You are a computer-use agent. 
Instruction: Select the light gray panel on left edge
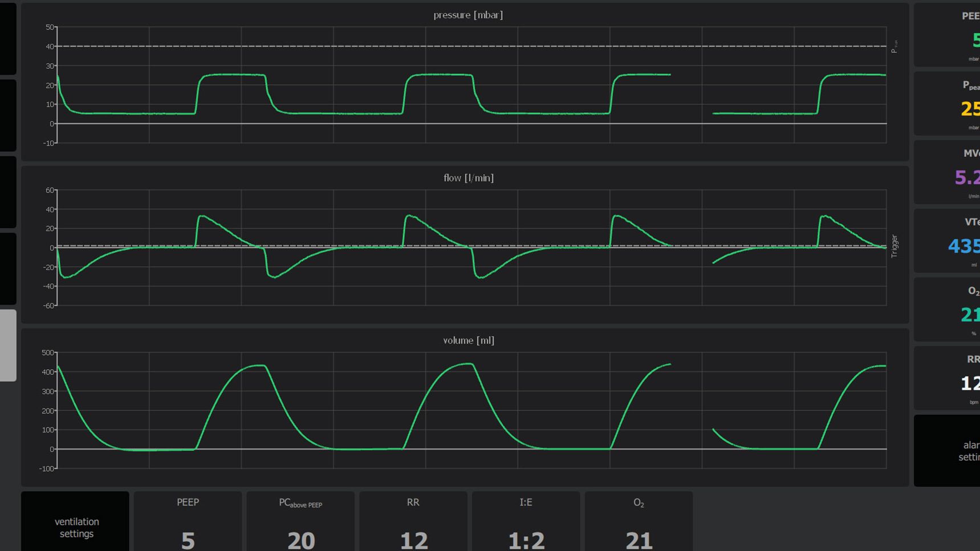tap(8, 345)
